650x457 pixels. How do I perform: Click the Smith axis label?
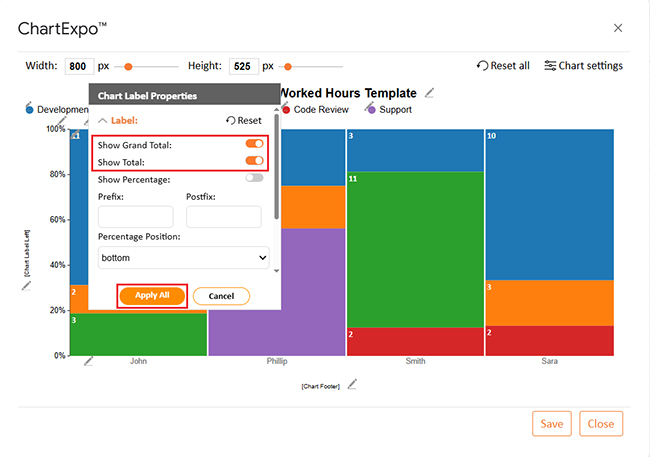coord(415,361)
